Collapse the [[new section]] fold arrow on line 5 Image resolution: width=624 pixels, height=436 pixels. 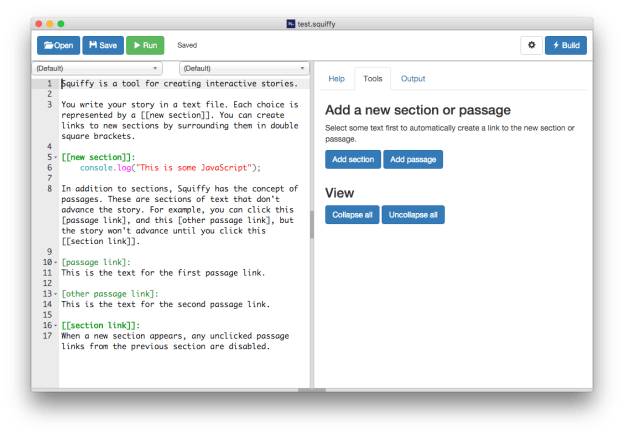tap(56, 157)
